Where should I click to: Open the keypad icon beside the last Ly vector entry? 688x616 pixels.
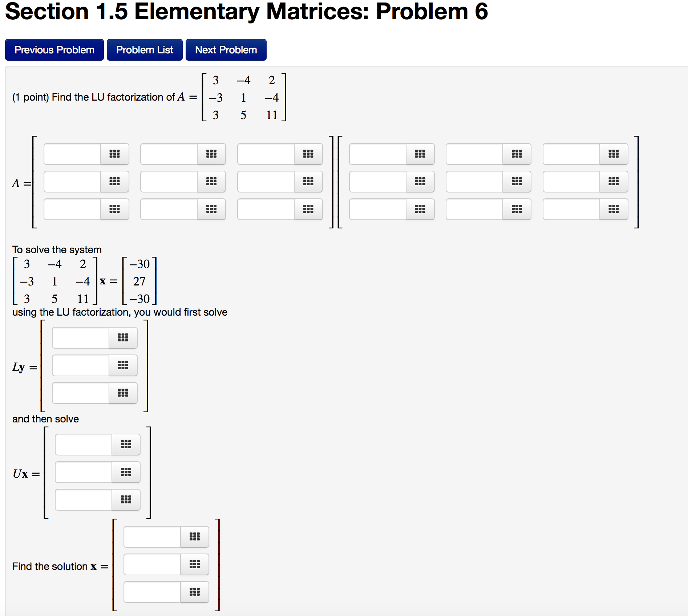point(122,393)
